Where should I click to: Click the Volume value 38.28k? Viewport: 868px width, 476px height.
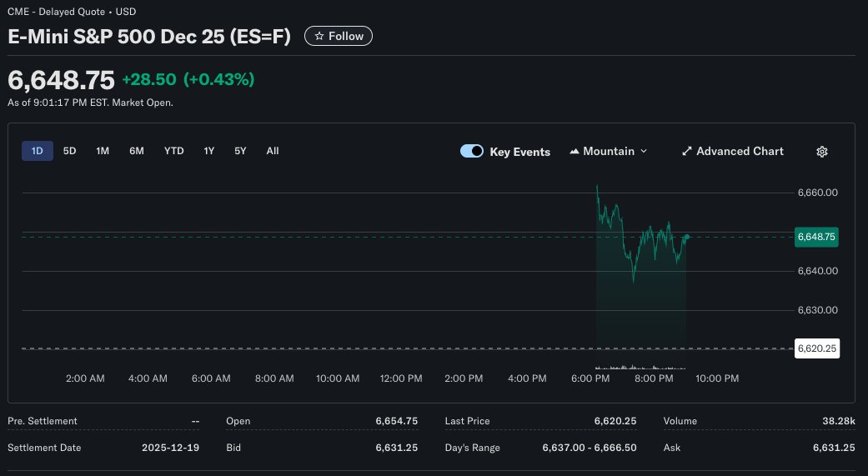839,421
